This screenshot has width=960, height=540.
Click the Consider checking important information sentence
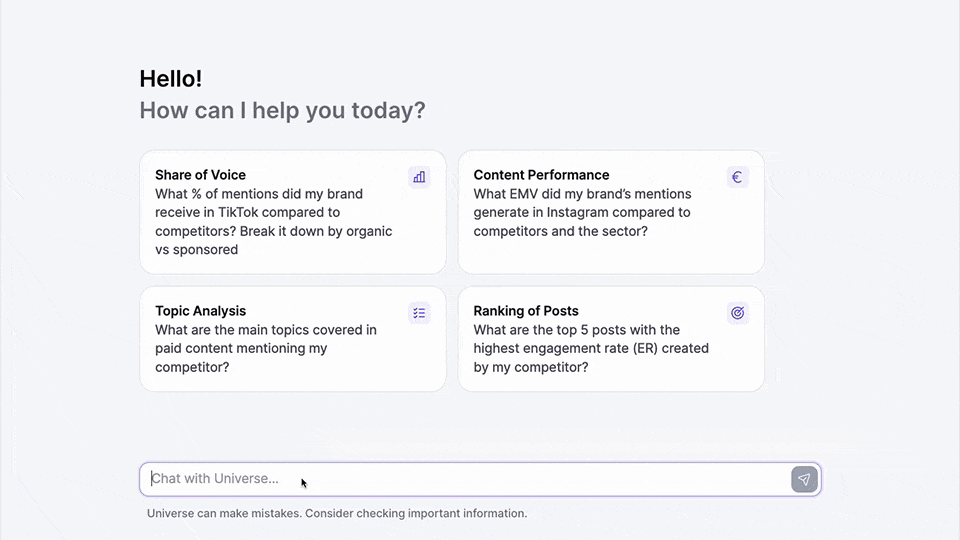coord(416,514)
